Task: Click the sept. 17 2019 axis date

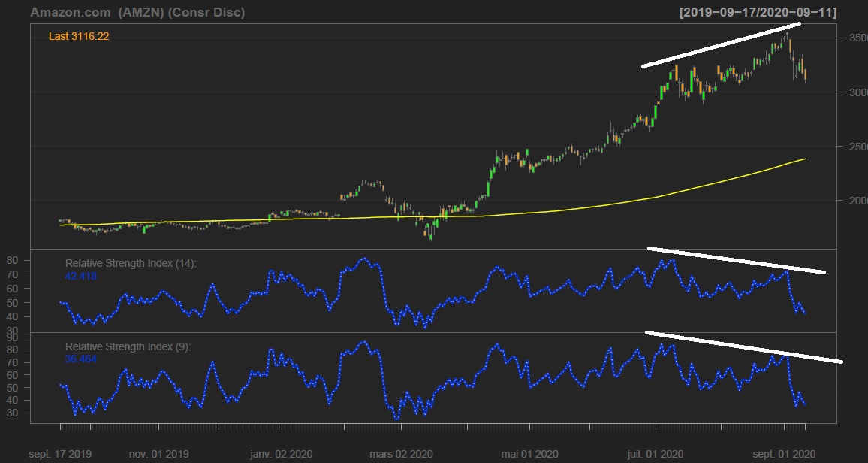Action: coord(60,454)
